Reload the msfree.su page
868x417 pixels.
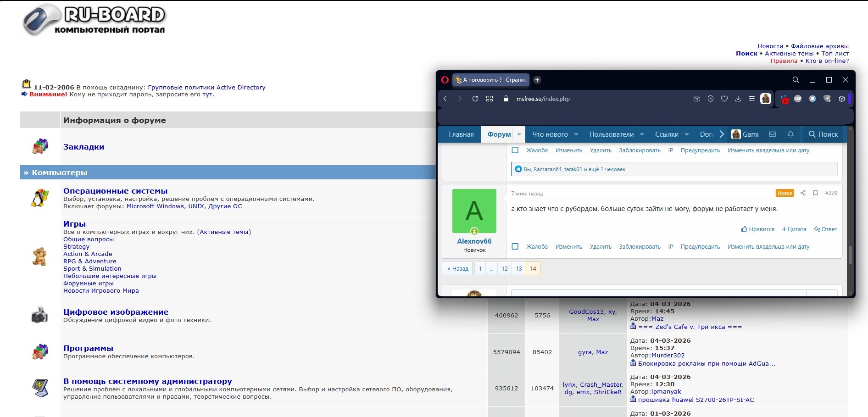(x=475, y=99)
